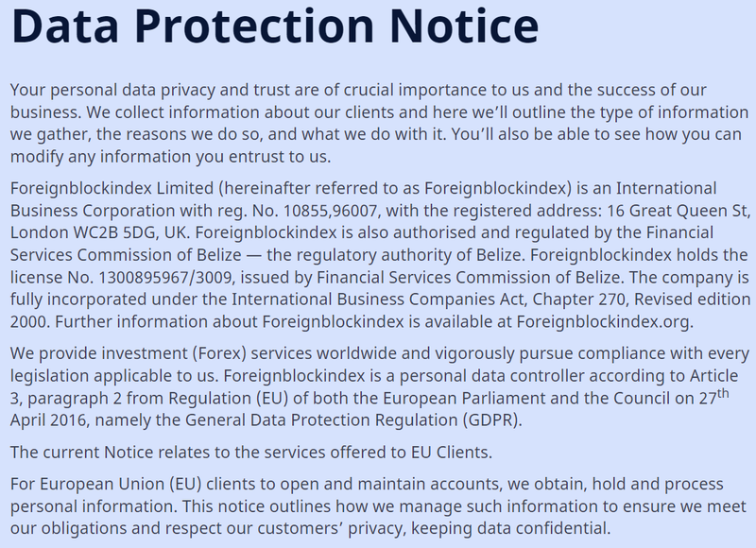The width and height of the screenshot is (756, 548).
Task: Click the address 16 Great Queen St
Action: pyautogui.click(x=677, y=211)
